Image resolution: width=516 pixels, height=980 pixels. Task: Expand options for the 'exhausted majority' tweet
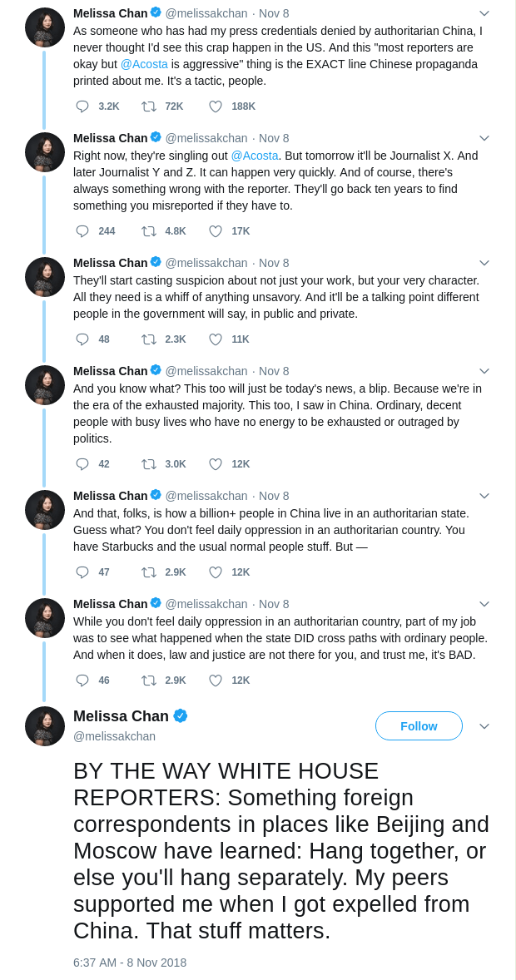(x=484, y=371)
